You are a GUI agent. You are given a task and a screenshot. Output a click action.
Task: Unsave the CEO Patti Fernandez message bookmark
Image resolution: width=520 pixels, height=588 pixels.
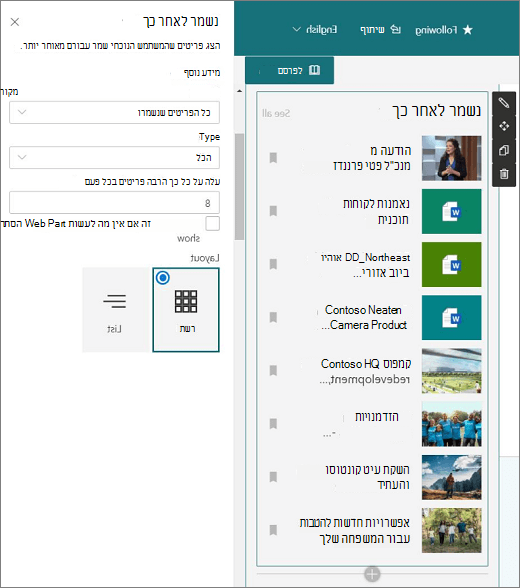273,158
